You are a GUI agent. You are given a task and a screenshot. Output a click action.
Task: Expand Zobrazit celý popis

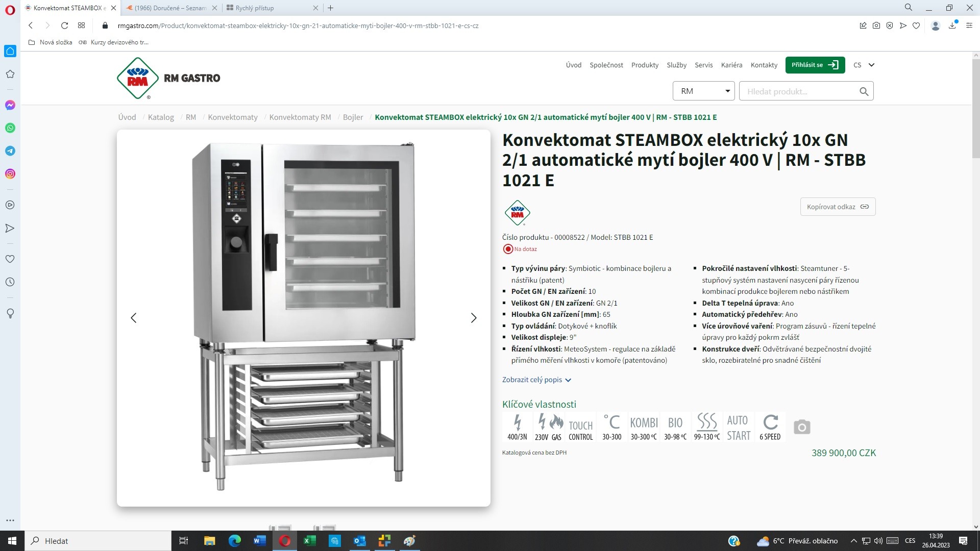536,380
